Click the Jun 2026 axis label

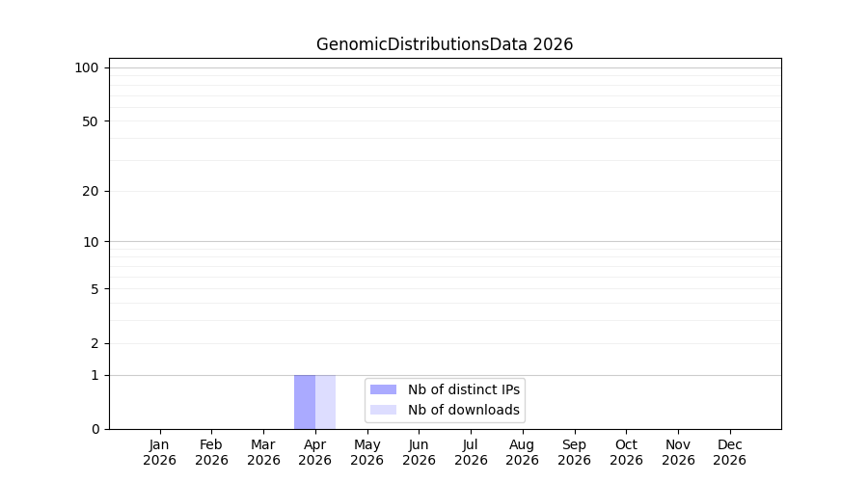pos(420,452)
